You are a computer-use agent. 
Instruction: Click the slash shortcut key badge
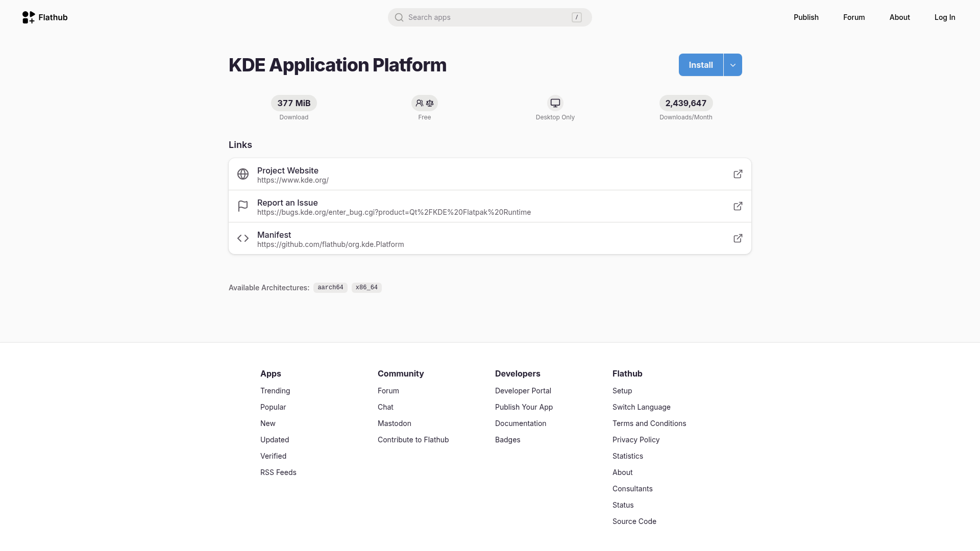[x=577, y=17]
